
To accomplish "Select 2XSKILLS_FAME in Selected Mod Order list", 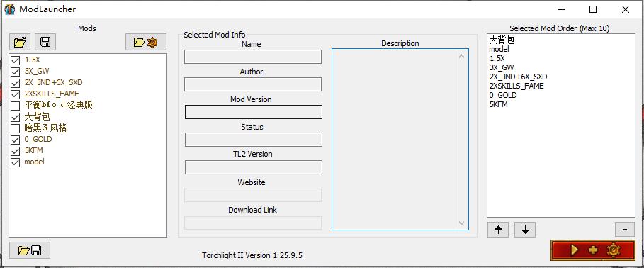I will coord(516,86).
